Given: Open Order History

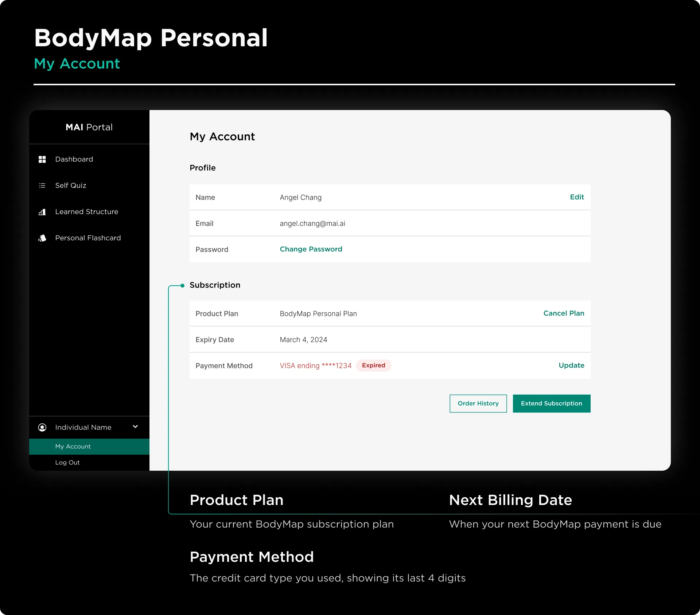Looking at the screenshot, I should (478, 403).
